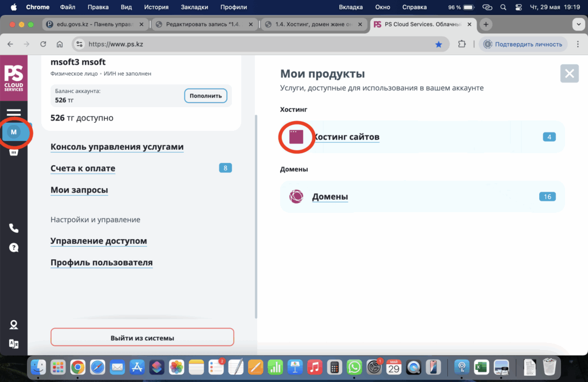This screenshot has height=382, width=588.
Task: Open Chrome extensions puzzle icon
Action: (x=462, y=44)
